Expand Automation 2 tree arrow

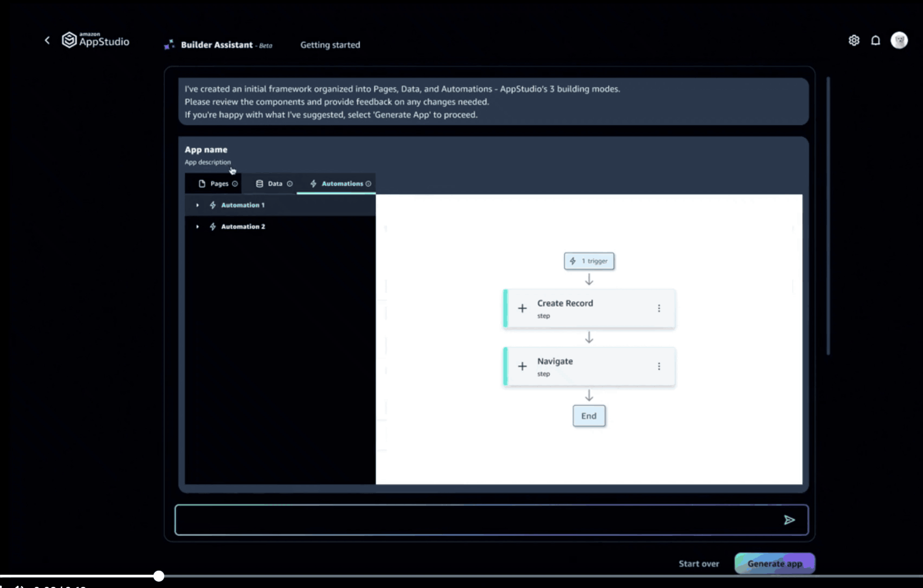click(198, 227)
